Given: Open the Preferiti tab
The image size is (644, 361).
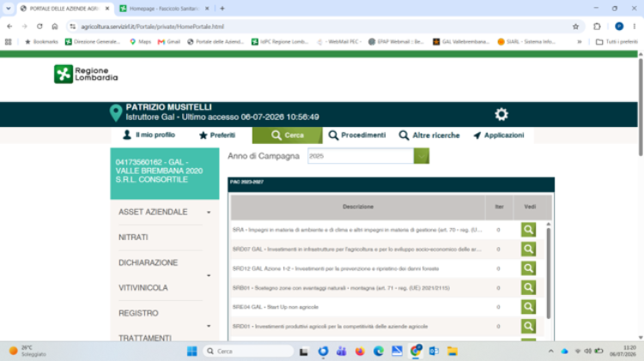Looking at the screenshot, I should point(217,135).
